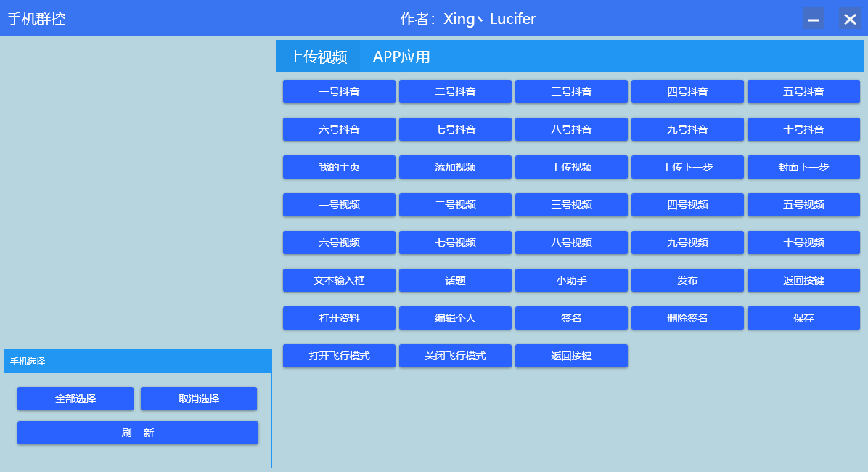Select 七号视频
The height and width of the screenshot is (472, 868).
[455, 243]
